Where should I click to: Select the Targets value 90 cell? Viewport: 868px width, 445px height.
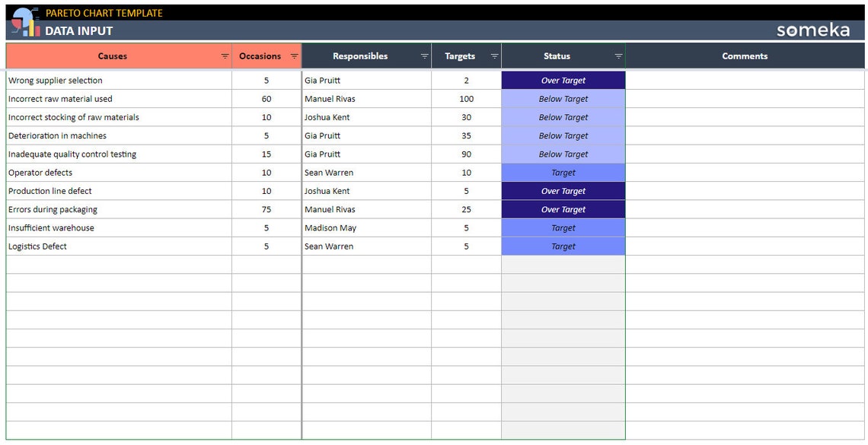(x=464, y=154)
